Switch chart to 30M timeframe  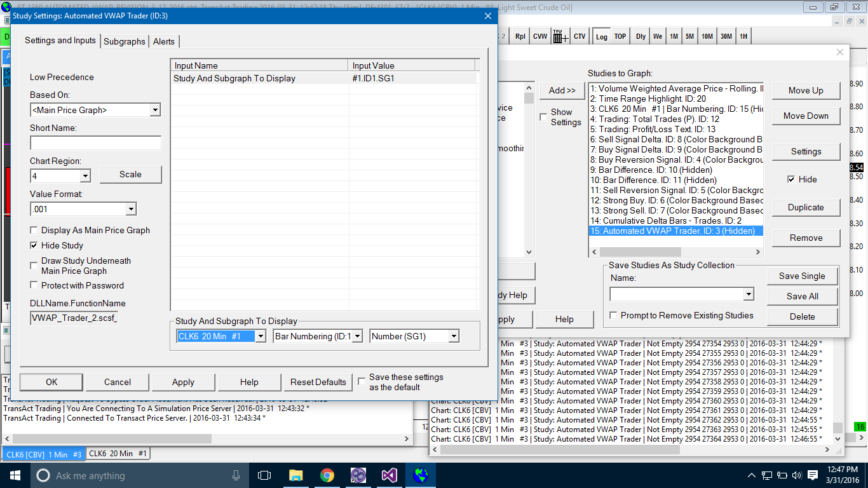pos(726,36)
